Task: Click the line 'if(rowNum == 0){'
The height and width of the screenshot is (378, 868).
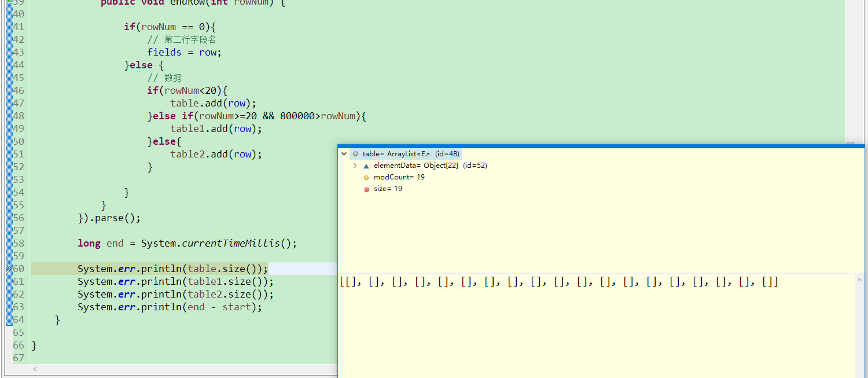Action: 170,27
